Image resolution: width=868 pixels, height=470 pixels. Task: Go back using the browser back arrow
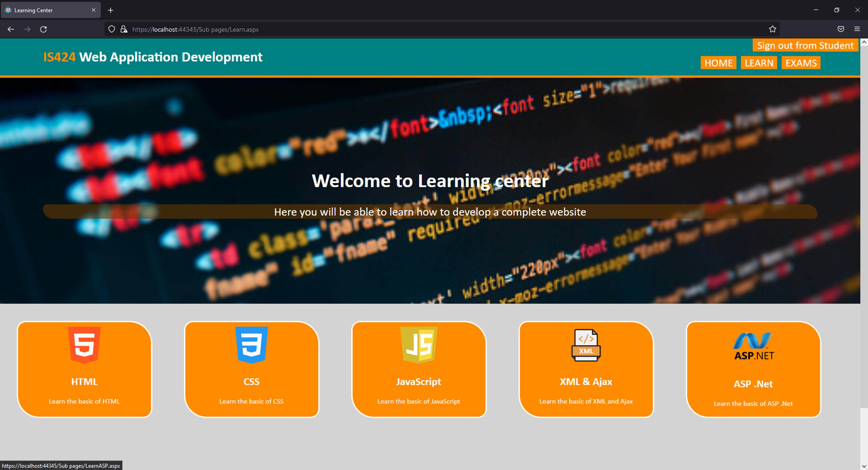[11, 29]
